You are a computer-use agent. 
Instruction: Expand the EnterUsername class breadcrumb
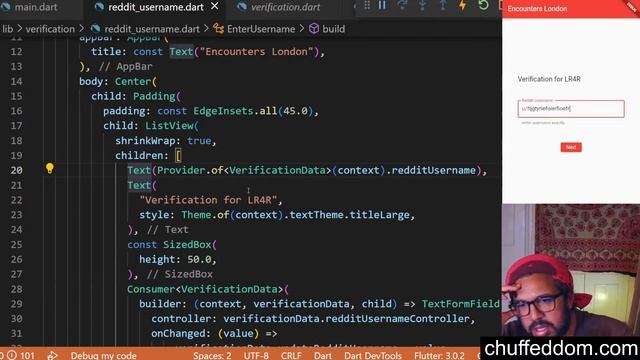pyautogui.click(x=261, y=29)
